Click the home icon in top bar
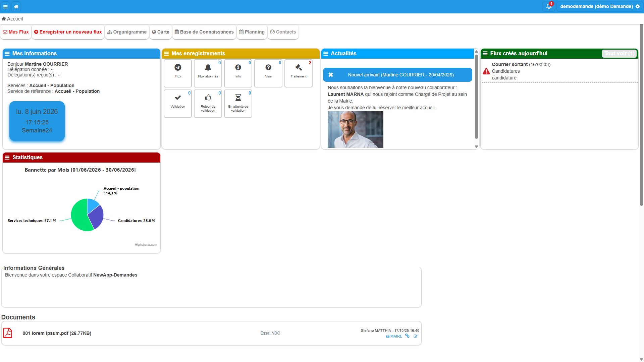This screenshot has height=362, width=644. tap(16, 6)
